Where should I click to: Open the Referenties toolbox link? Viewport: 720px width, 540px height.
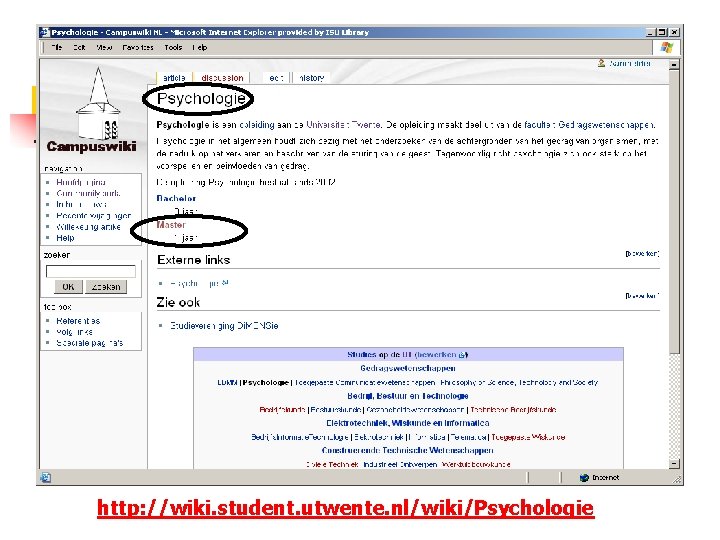click(78, 321)
